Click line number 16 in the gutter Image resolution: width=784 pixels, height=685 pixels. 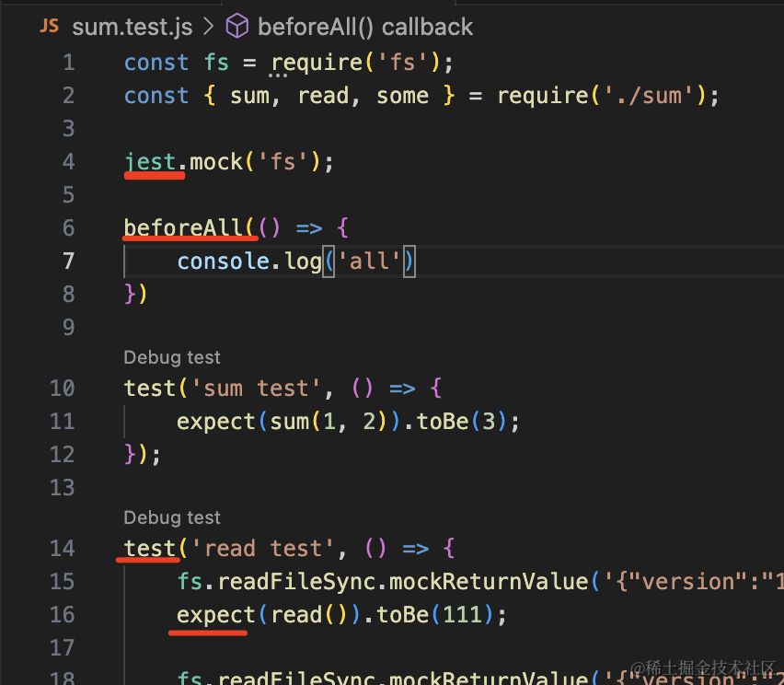point(63,615)
